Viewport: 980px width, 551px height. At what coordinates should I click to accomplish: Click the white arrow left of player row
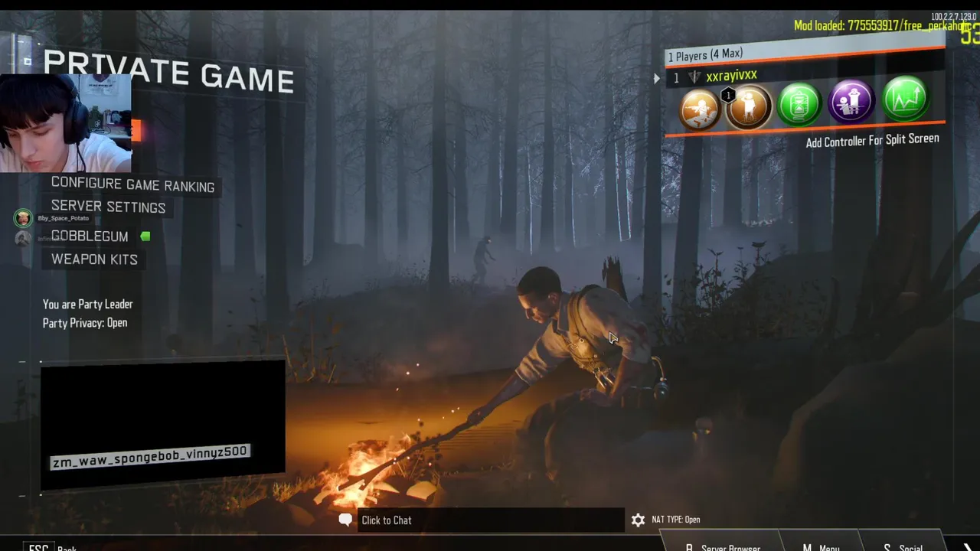(x=656, y=78)
